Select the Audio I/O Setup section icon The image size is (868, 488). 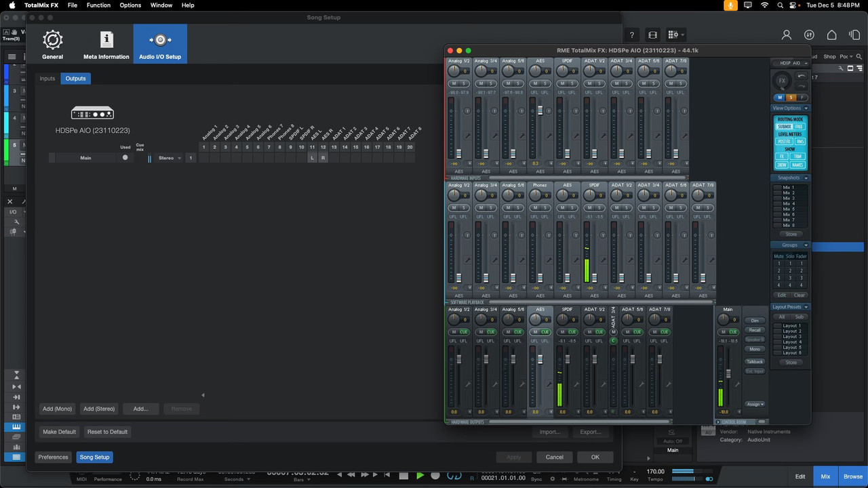coord(160,39)
